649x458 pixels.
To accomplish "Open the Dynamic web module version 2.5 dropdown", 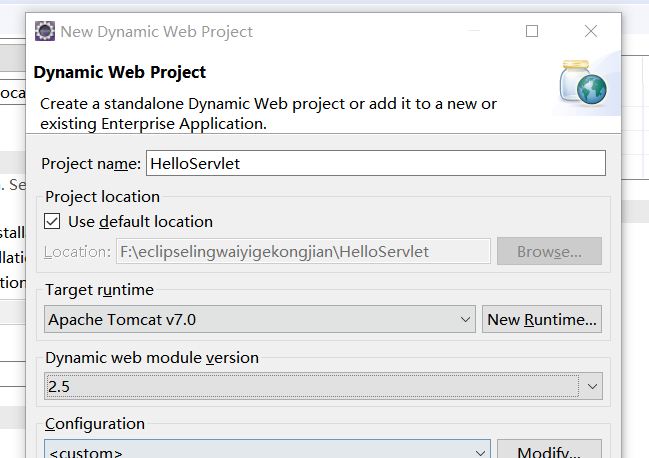I will click(x=323, y=386).
